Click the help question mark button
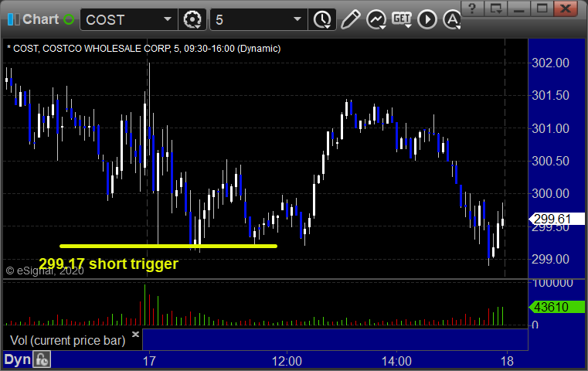588x371 pixels. click(472, 8)
